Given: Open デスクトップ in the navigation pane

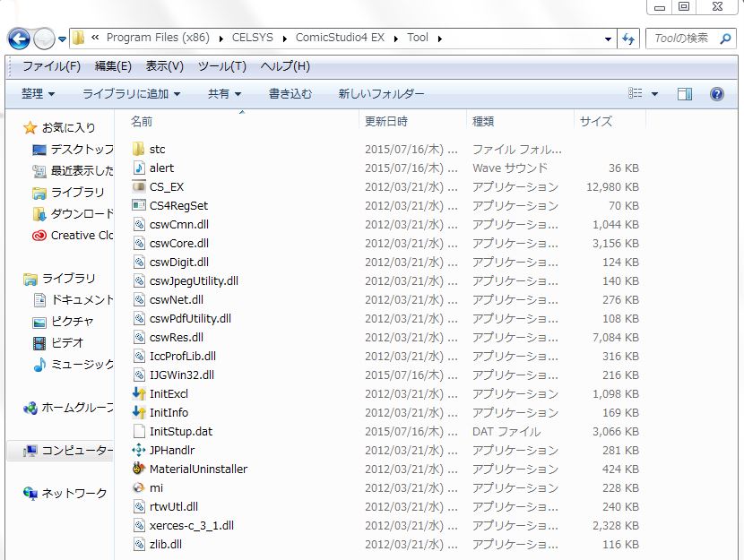Looking at the screenshot, I should click(x=82, y=150).
